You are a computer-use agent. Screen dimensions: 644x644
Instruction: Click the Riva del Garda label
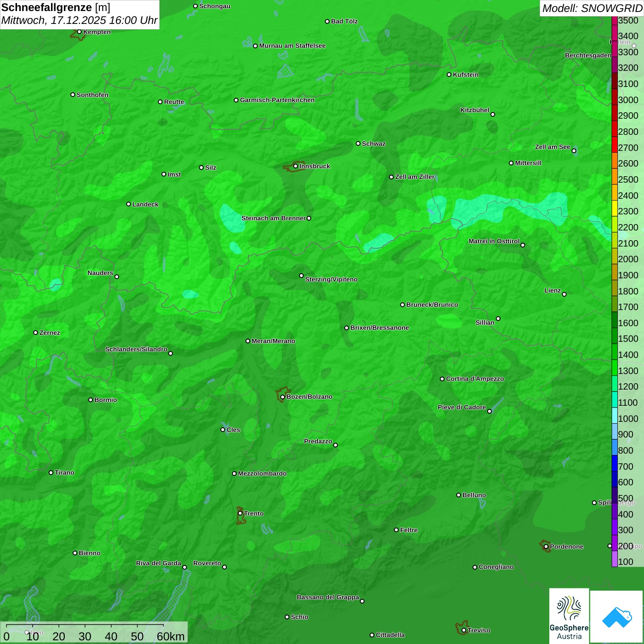pos(159,563)
